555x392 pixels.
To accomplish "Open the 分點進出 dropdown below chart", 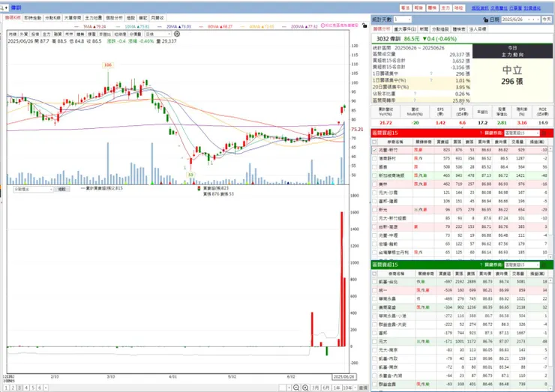I will click(x=33, y=190).
